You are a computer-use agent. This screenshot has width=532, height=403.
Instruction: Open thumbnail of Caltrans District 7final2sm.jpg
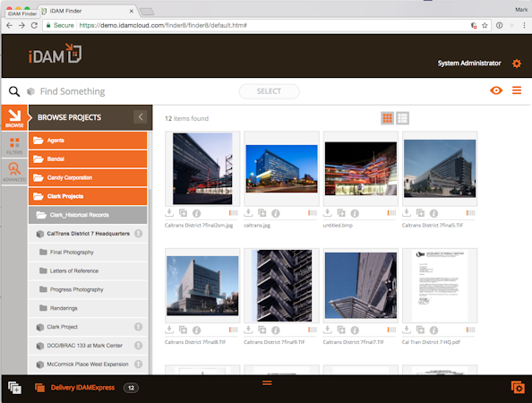tap(202, 168)
